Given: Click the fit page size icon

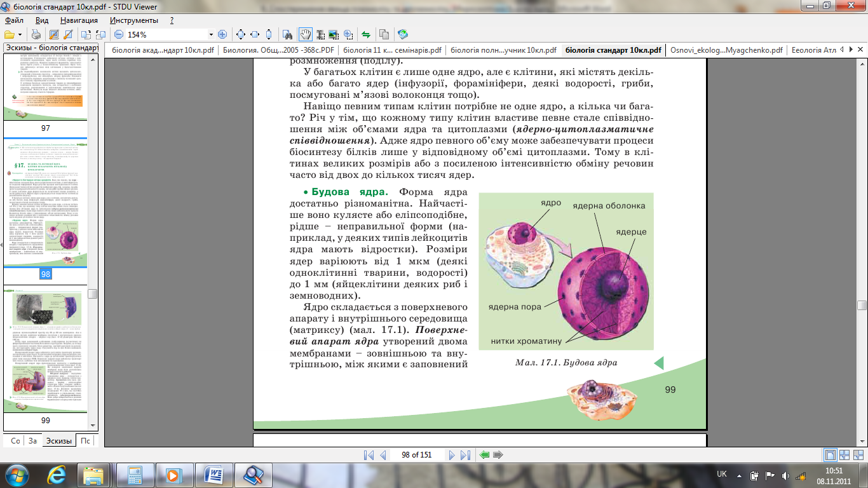Looking at the screenshot, I should coord(241,34).
